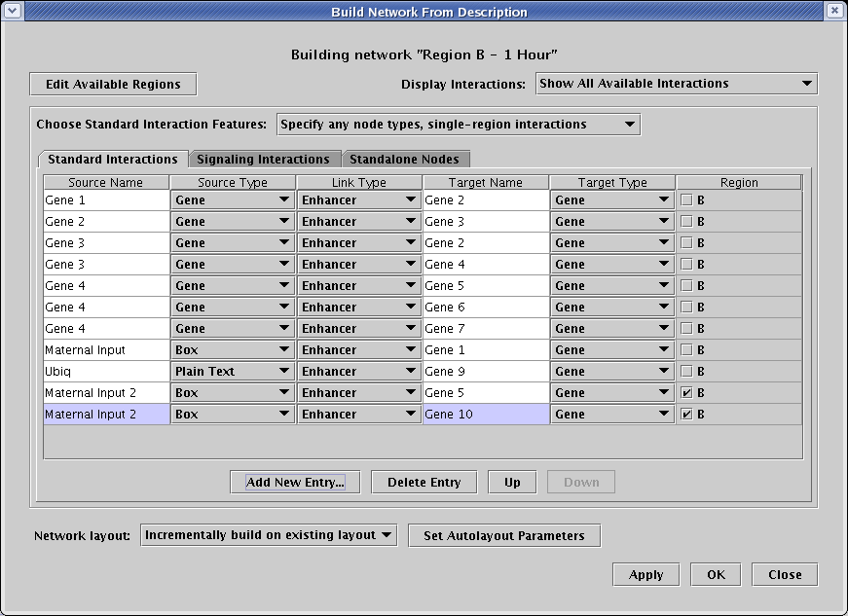This screenshot has height=616, width=848.
Task: Open the window menu icon in title bar
Action: [x=12, y=11]
